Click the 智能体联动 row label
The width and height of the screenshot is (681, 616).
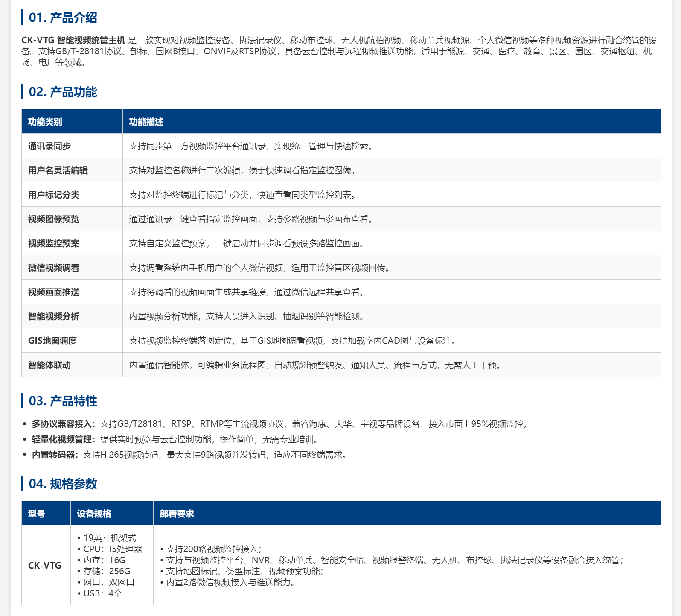click(49, 365)
